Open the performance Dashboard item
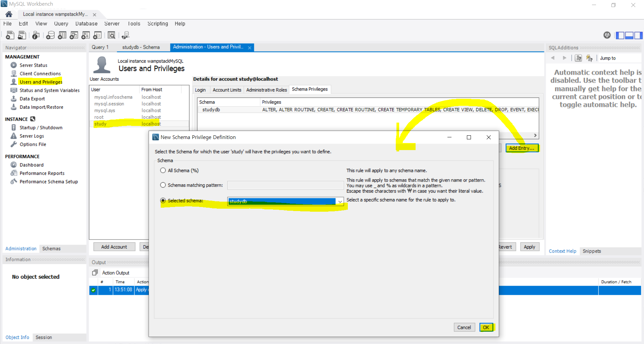644x344 pixels. click(32, 165)
